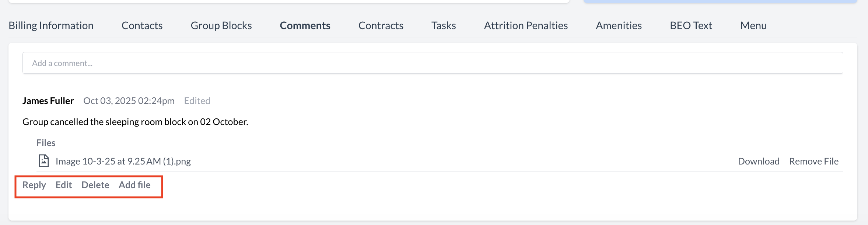868x225 pixels.
Task: View the BEO Text tab
Action: pyautogui.click(x=690, y=25)
